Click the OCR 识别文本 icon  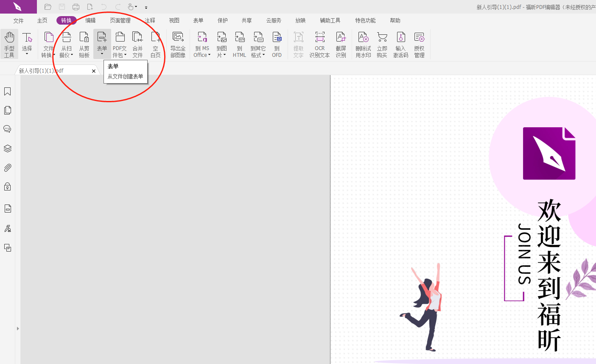[x=319, y=44]
